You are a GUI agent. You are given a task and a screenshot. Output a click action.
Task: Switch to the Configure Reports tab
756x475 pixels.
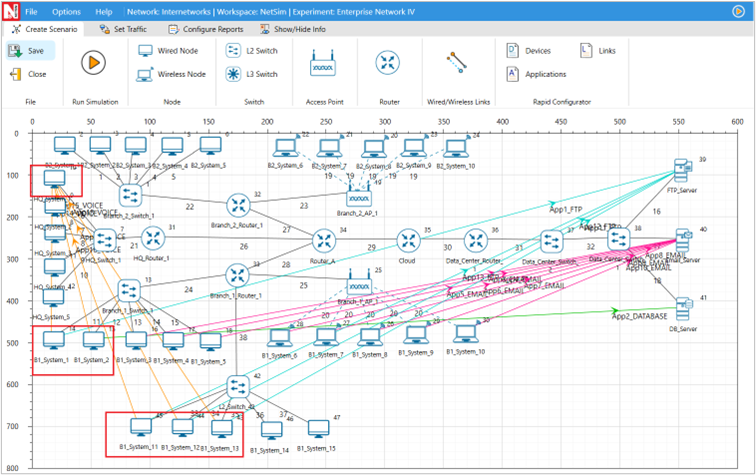205,29
